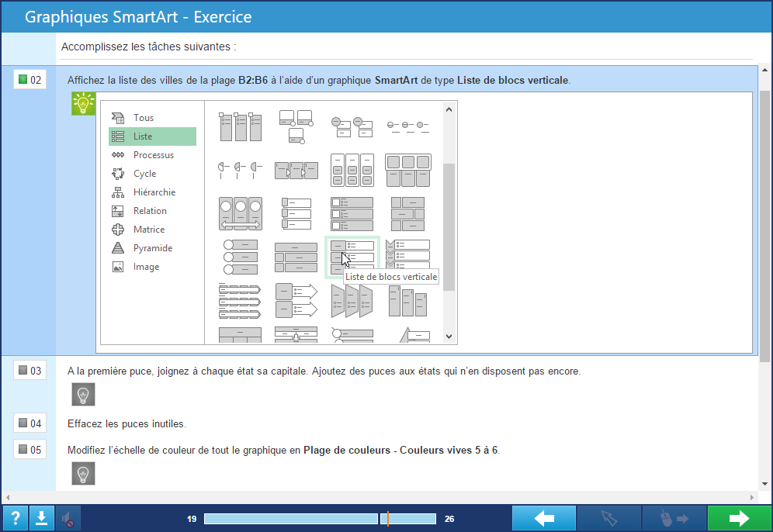The image size is (773, 532).
Task: Select the Processus category
Action: pyautogui.click(x=152, y=155)
